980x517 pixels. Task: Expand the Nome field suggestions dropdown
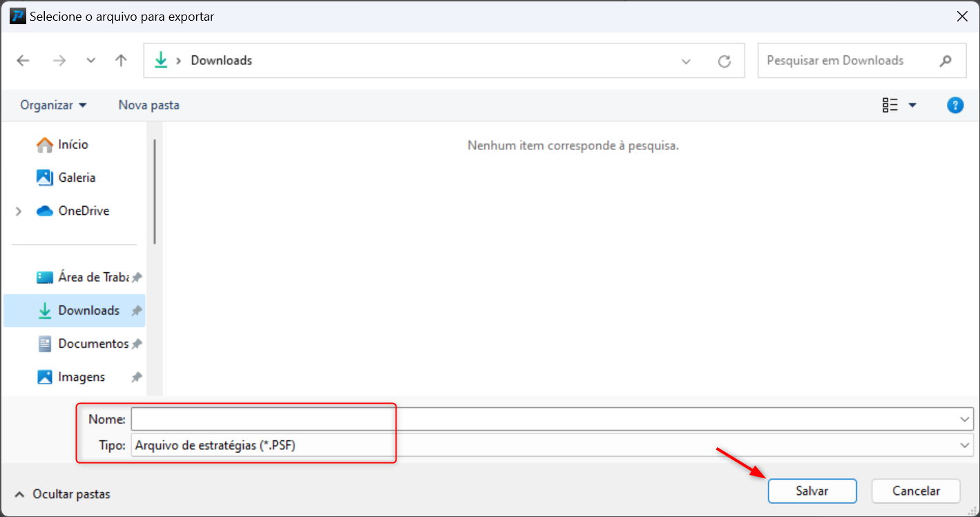point(965,419)
